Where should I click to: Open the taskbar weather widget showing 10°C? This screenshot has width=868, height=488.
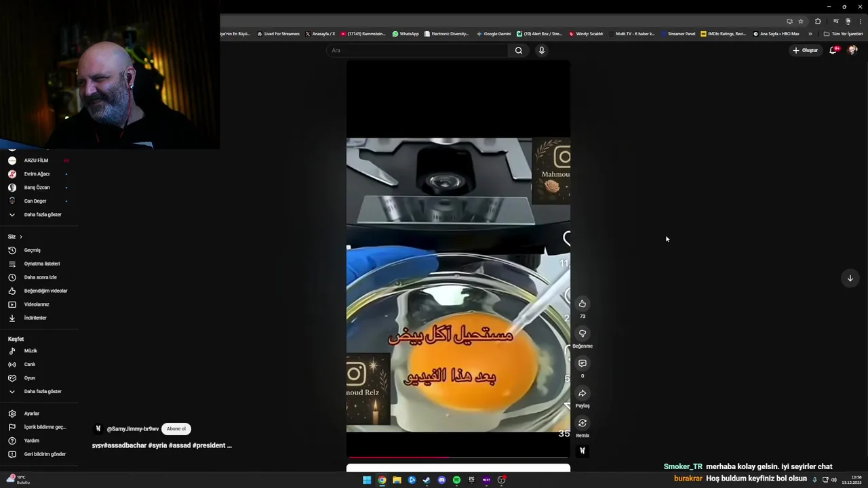point(18,479)
